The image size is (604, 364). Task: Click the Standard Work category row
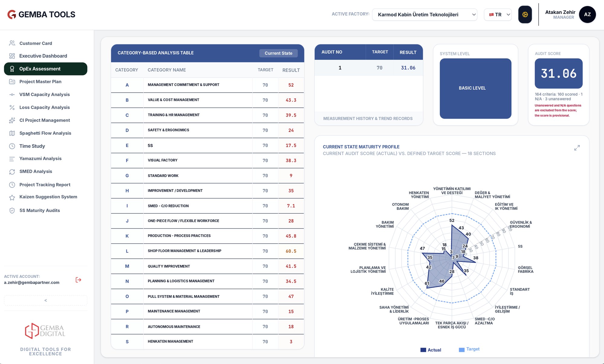click(207, 176)
